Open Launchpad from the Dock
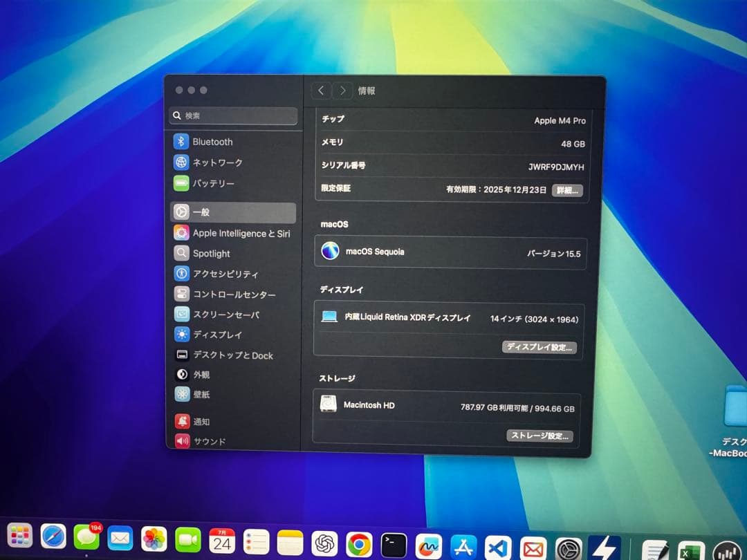This screenshot has width=747, height=560. click(19, 536)
